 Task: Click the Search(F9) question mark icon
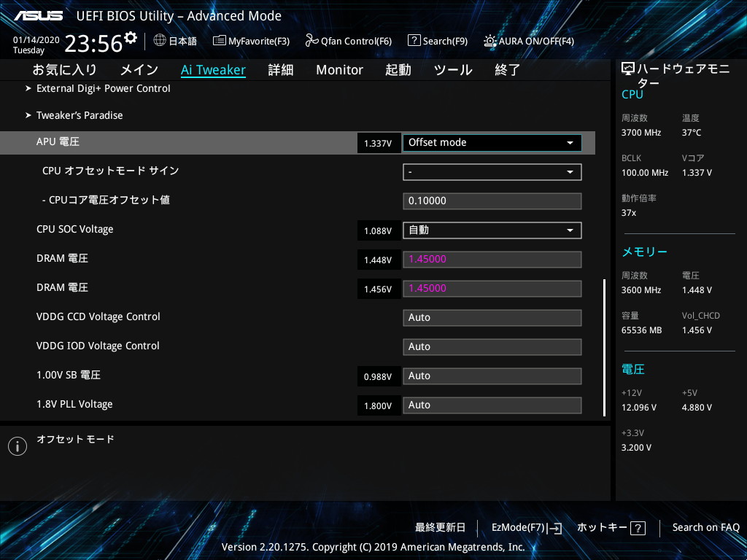[x=414, y=41]
